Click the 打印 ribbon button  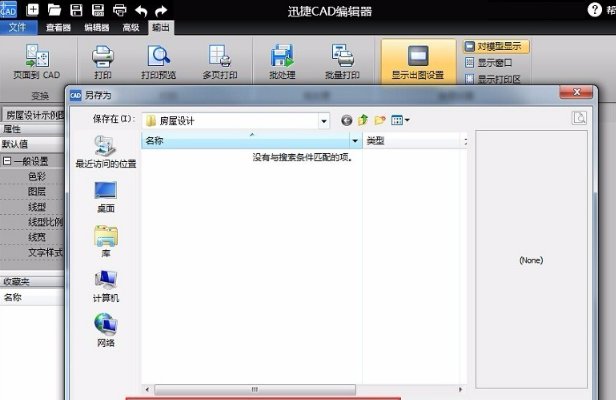click(x=103, y=62)
